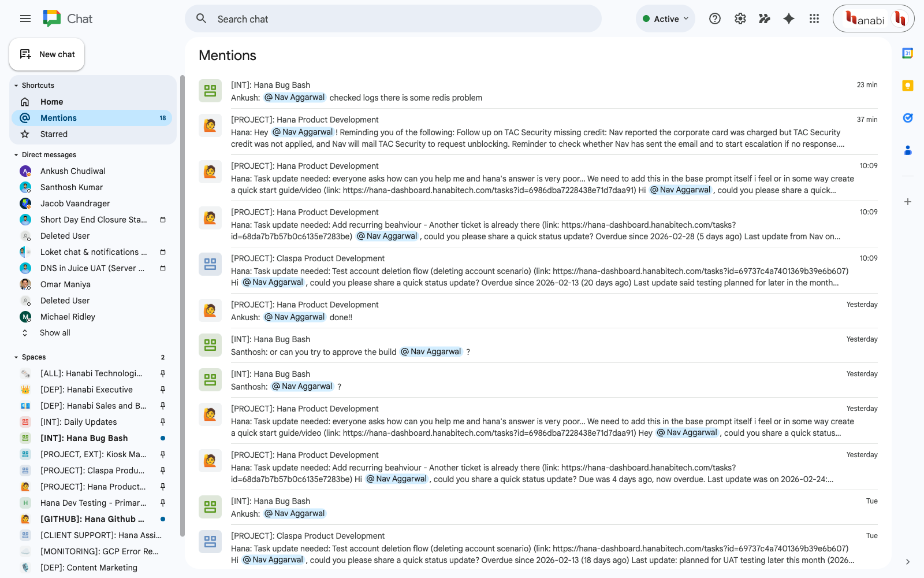Click the Search chat field

(393, 18)
